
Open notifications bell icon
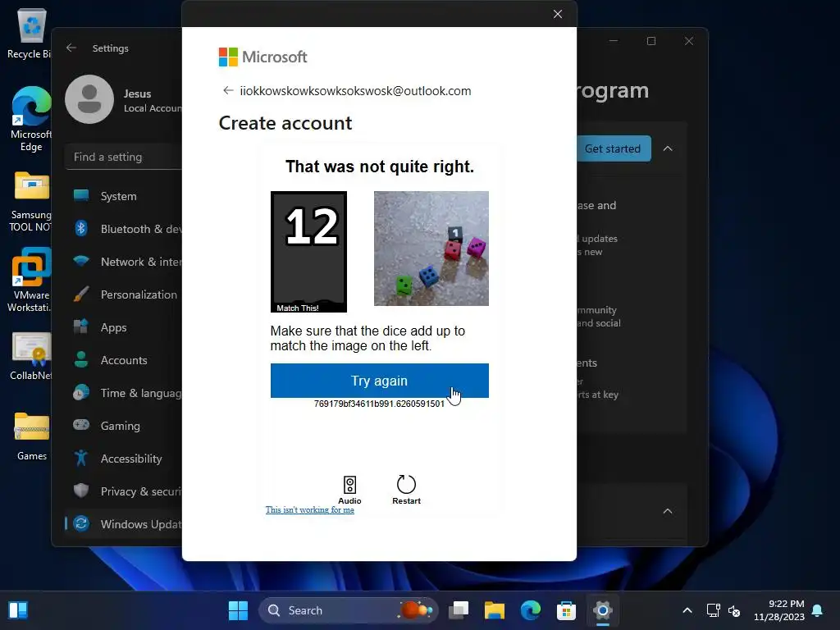tap(818, 610)
